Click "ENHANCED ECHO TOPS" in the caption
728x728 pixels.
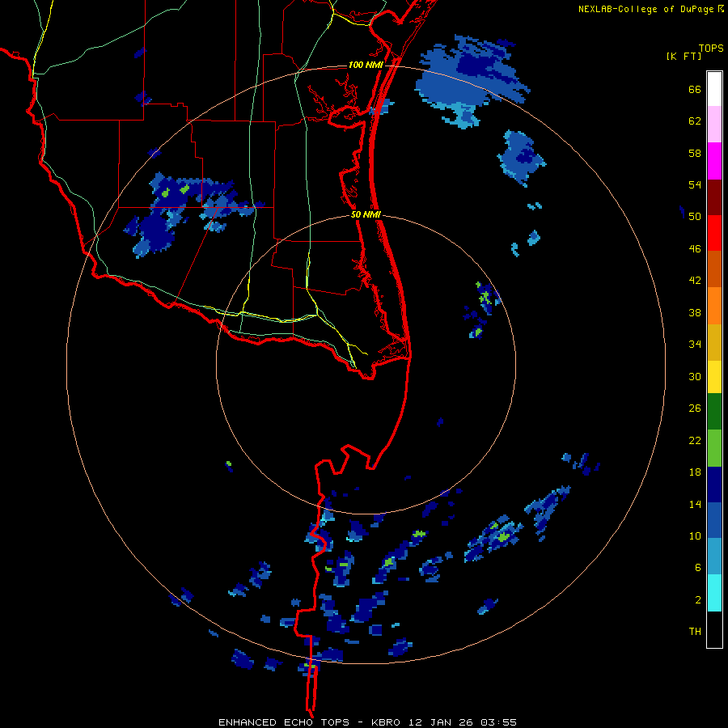click(x=284, y=722)
